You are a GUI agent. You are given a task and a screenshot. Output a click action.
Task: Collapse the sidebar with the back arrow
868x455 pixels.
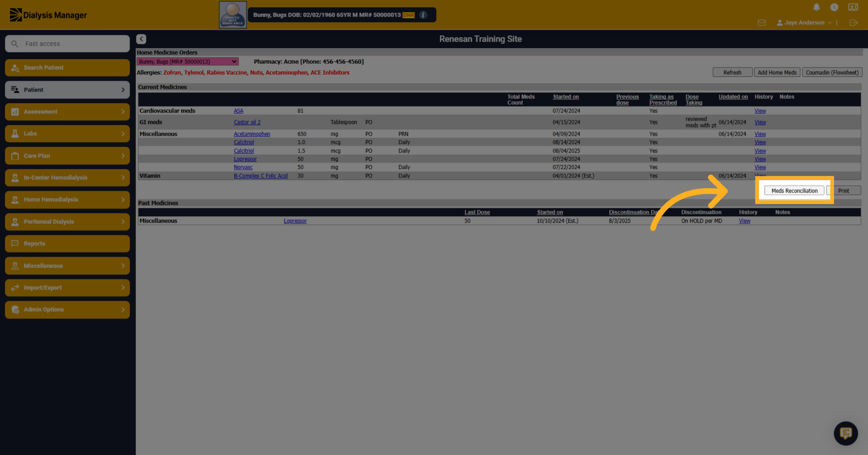coord(141,39)
